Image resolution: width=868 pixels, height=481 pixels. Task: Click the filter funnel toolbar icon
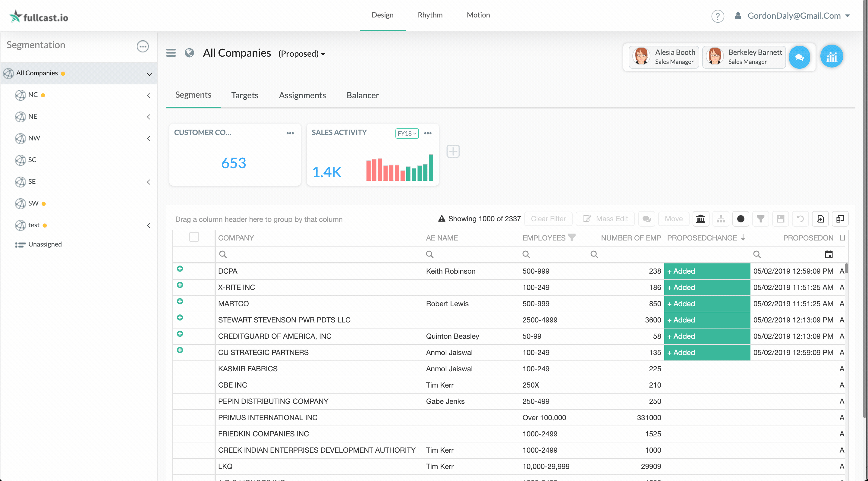(x=760, y=218)
